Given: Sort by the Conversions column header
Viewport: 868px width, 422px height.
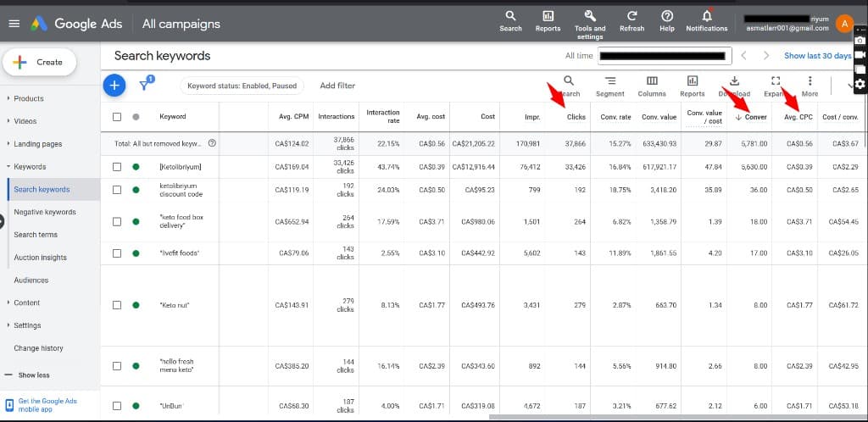Looking at the screenshot, I should pos(751,117).
